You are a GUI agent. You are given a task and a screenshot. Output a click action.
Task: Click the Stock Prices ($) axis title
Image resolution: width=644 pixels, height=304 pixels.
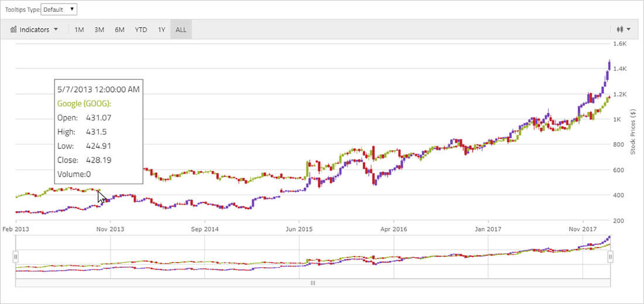click(x=633, y=132)
